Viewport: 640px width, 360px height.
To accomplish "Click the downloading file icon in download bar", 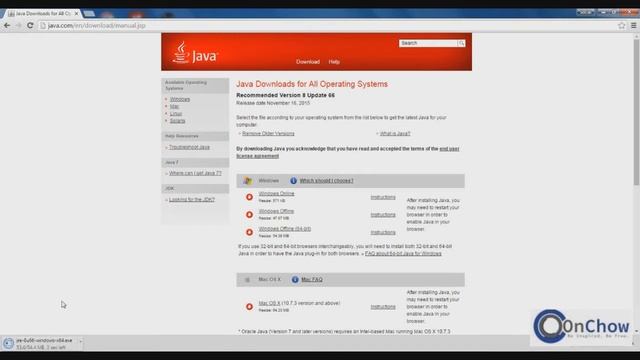I will point(8,343).
